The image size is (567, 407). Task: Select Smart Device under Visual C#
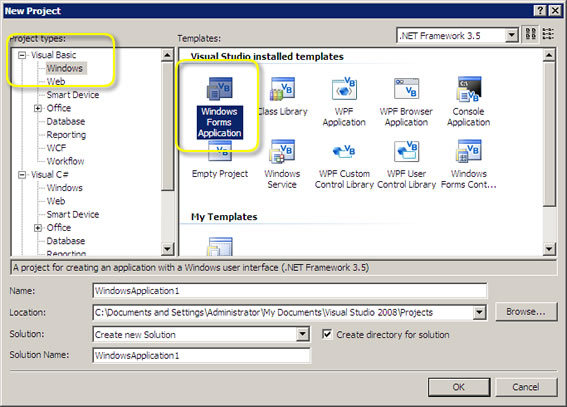pyautogui.click(x=73, y=214)
